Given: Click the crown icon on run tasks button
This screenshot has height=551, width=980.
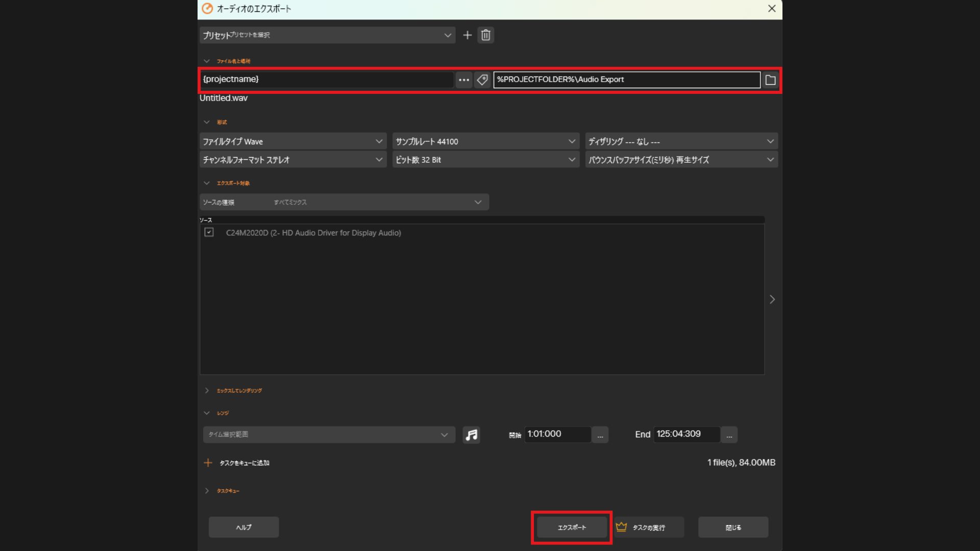Looking at the screenshot, I should click(621, 527).
